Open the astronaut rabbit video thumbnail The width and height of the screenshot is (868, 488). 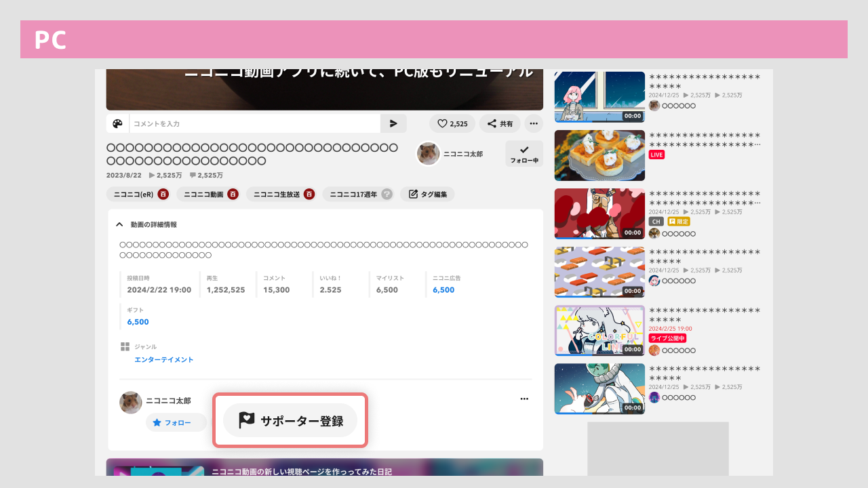pos(599,388)
